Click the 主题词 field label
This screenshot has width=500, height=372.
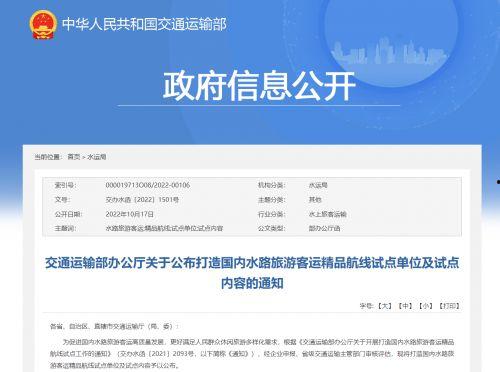pos(65,228)
